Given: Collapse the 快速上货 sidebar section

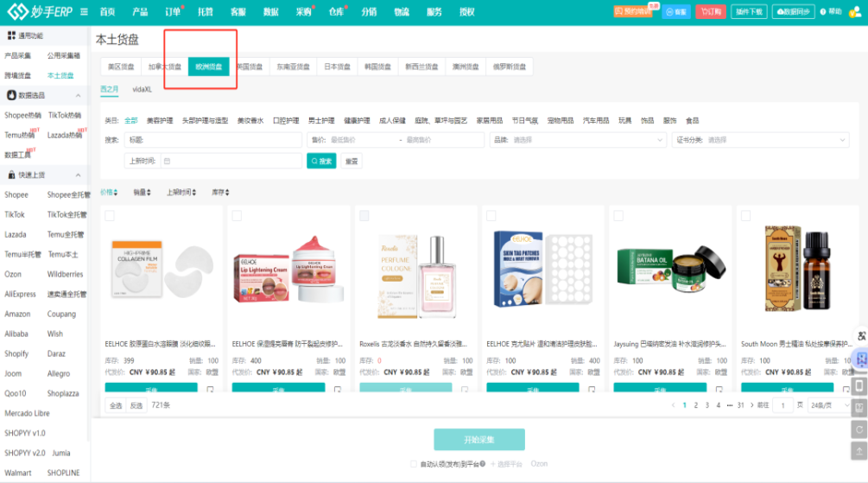Looking at the screenshot, I should click(78, 175).
